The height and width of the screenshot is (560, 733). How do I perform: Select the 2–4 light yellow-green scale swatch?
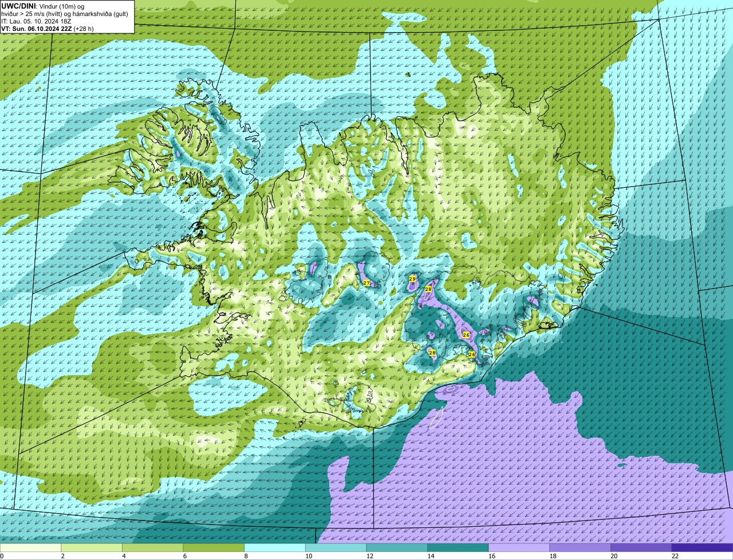tap(92, 547)
